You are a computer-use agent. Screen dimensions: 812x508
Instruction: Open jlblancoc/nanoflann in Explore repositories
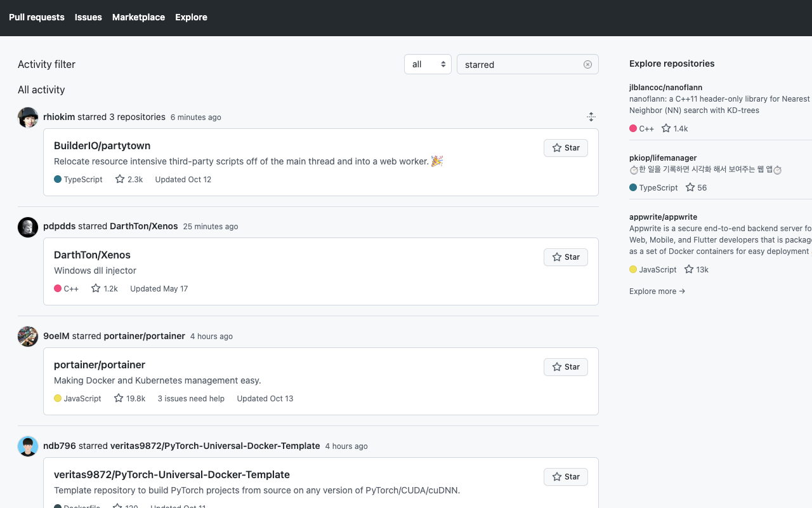(665, 88)
